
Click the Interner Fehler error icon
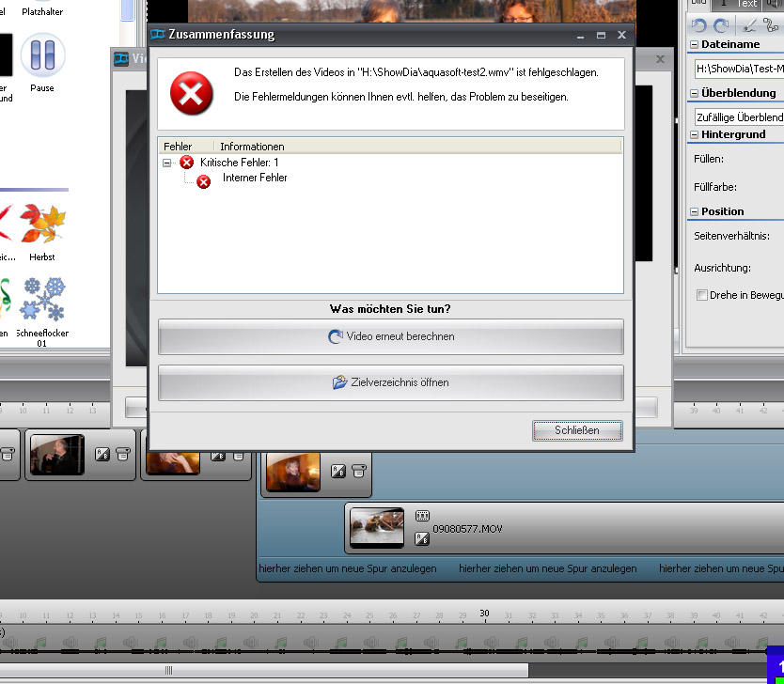click(x=204, y=180)
